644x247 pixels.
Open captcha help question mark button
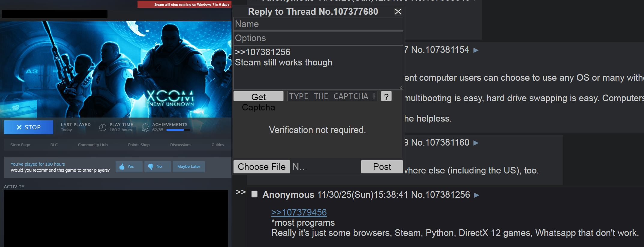[386, 96]
